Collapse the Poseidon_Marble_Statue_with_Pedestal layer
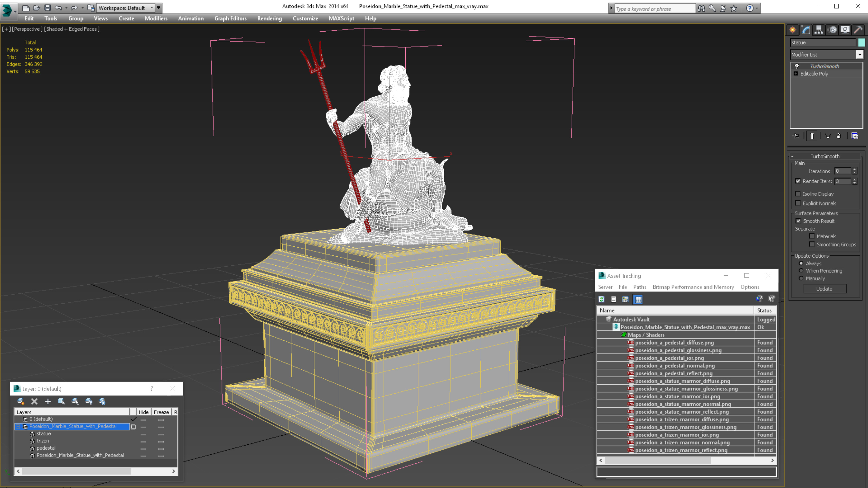The image size is (868, 488). click(18, 426)
